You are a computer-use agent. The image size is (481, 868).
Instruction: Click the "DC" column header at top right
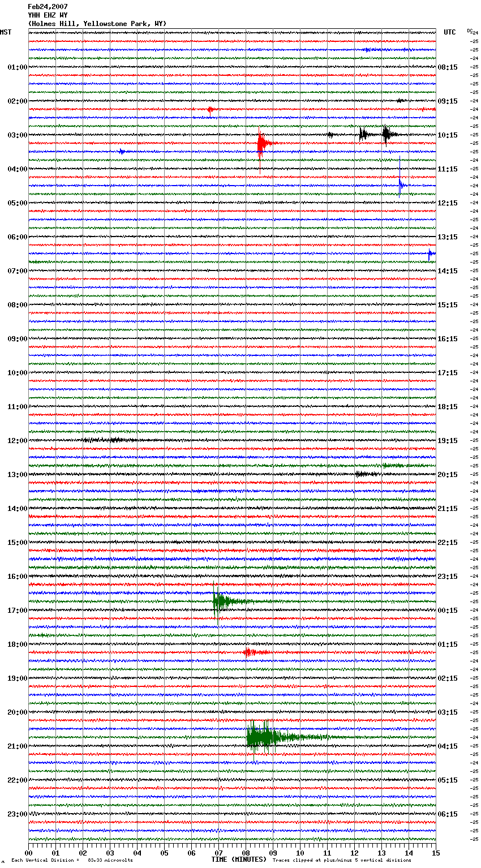click(x=470, y=31)
